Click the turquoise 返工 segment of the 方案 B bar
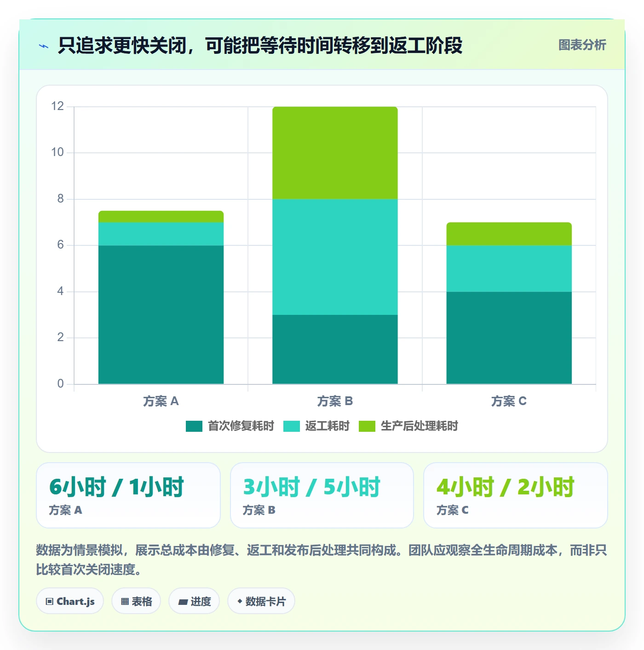The height and width of the screenshot is (650, 644). point(335,257)
